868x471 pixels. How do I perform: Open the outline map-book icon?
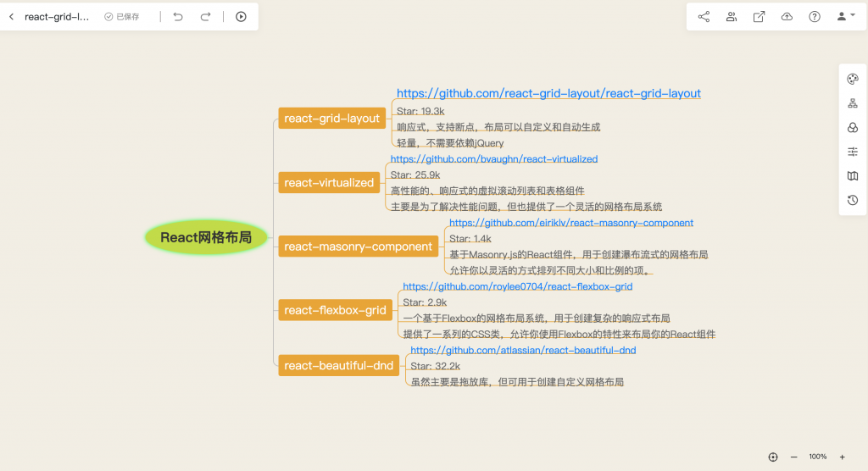[x=853, y=176]
